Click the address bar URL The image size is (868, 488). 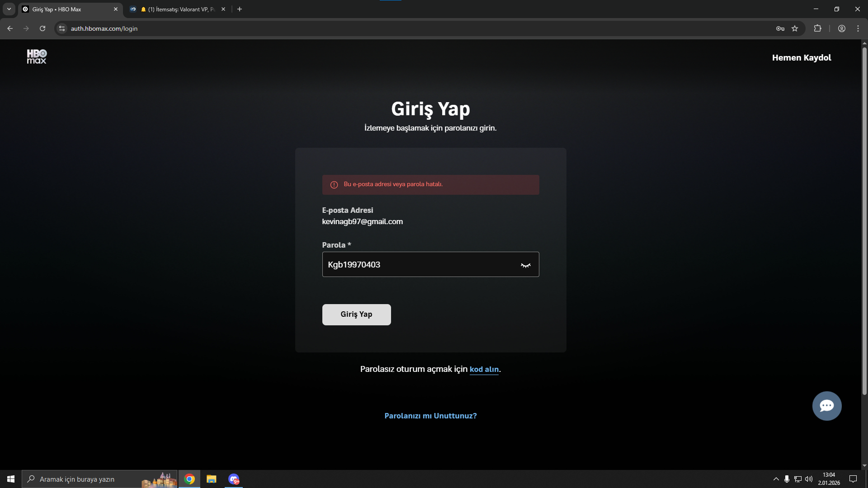tap(104, 28)
